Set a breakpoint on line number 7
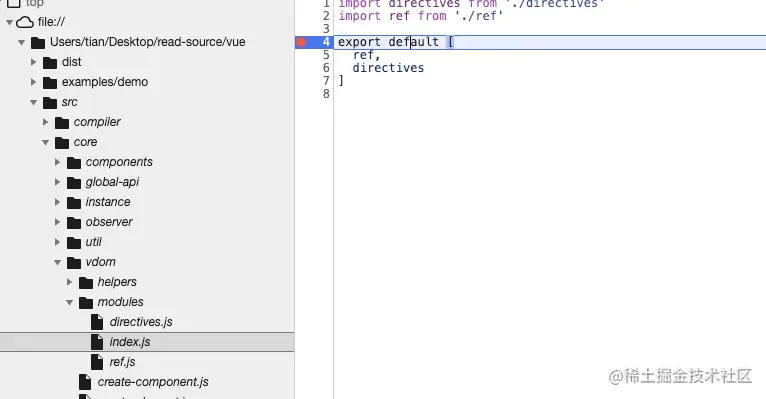Screen dimensions: 766x399 (326, 81)
